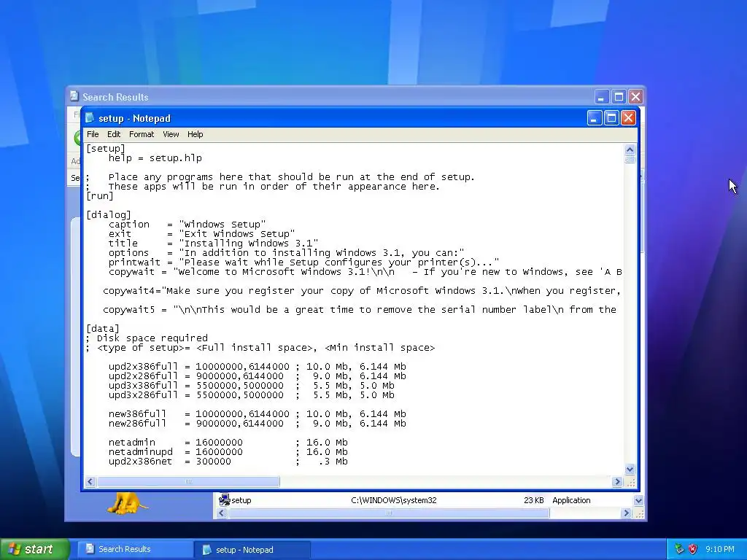The image size is (747, 560).
Task: Open the File menu in Notepad
Action: pos(93,134)
